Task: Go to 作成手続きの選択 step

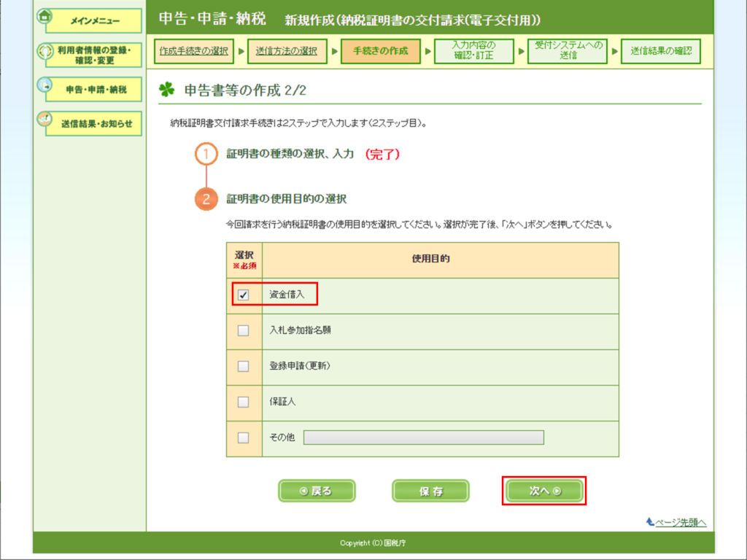Action: [193, 51]
